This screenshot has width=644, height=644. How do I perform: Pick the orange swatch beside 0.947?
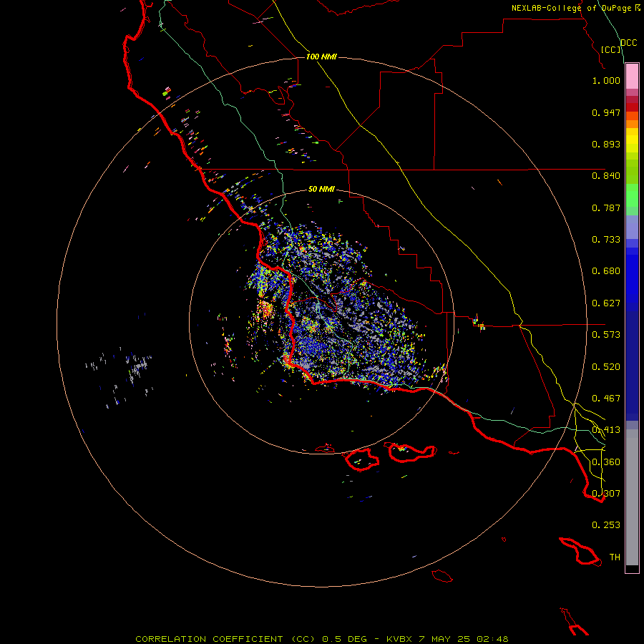click(632, 116)
